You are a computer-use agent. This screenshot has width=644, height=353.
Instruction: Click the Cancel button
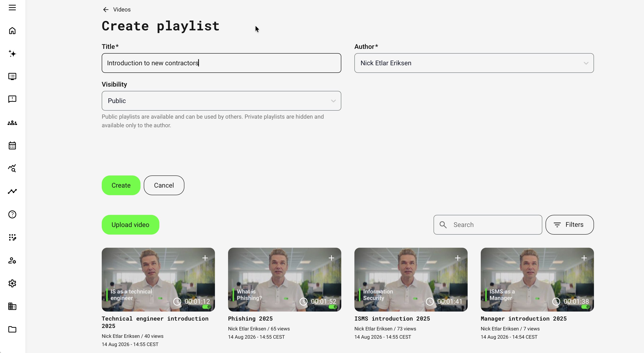(x=164, y=185)
